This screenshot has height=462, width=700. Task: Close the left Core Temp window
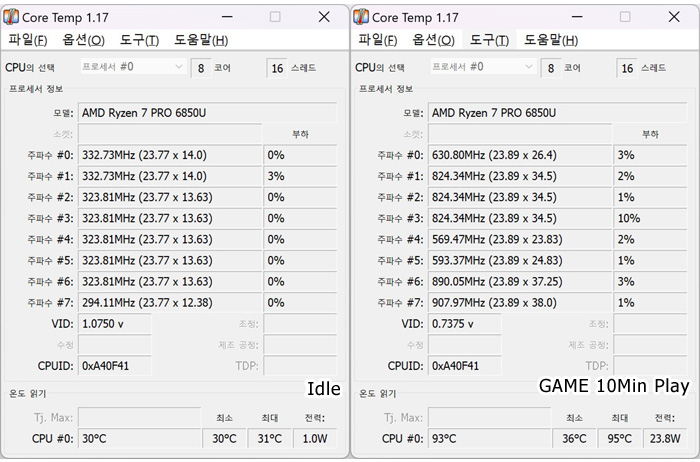click(x=322, y=17)
